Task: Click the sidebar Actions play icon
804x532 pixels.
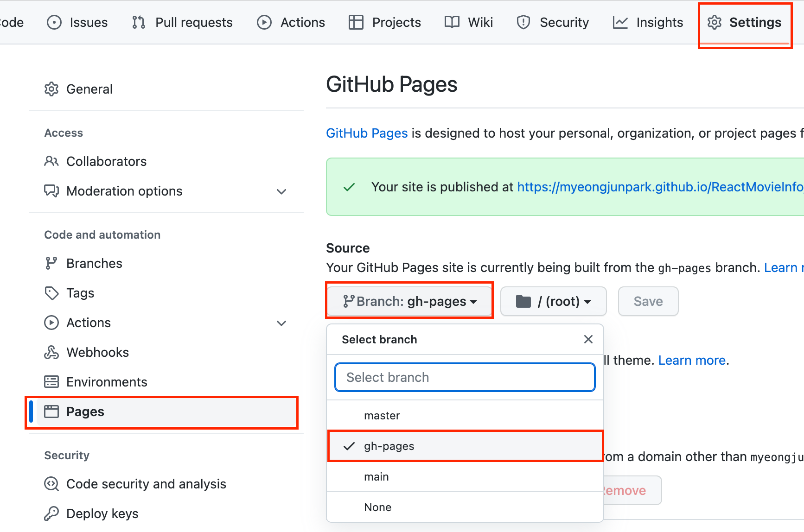Action: (51, 323)
